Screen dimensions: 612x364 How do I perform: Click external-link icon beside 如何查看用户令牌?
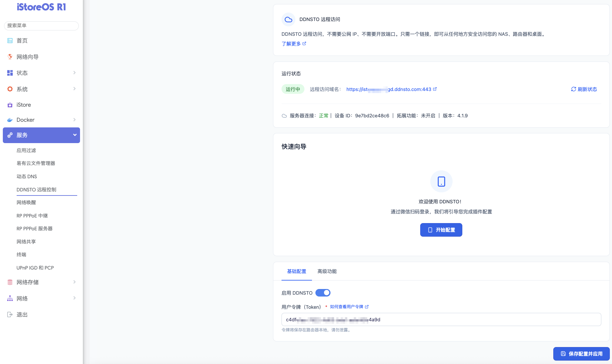367,307
